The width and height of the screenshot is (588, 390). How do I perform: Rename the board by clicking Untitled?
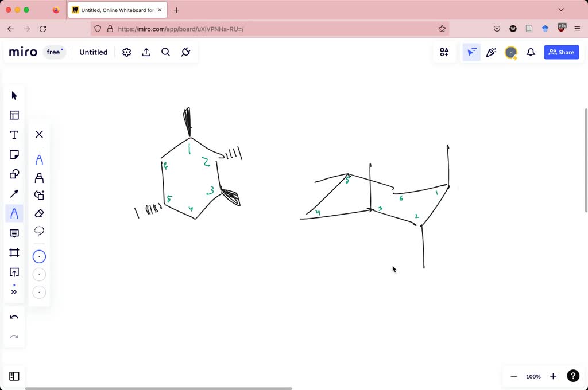coord(93,52)
